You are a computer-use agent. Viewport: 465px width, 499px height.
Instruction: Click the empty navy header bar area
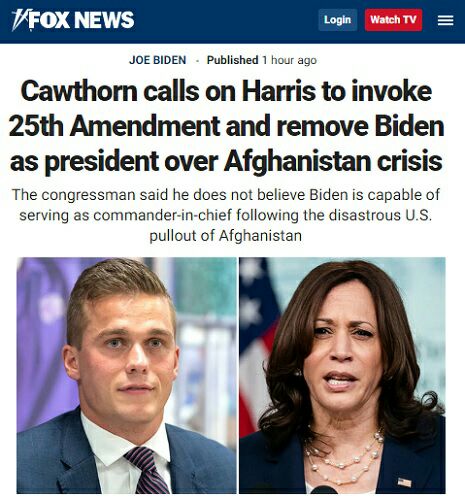point(227,21)
